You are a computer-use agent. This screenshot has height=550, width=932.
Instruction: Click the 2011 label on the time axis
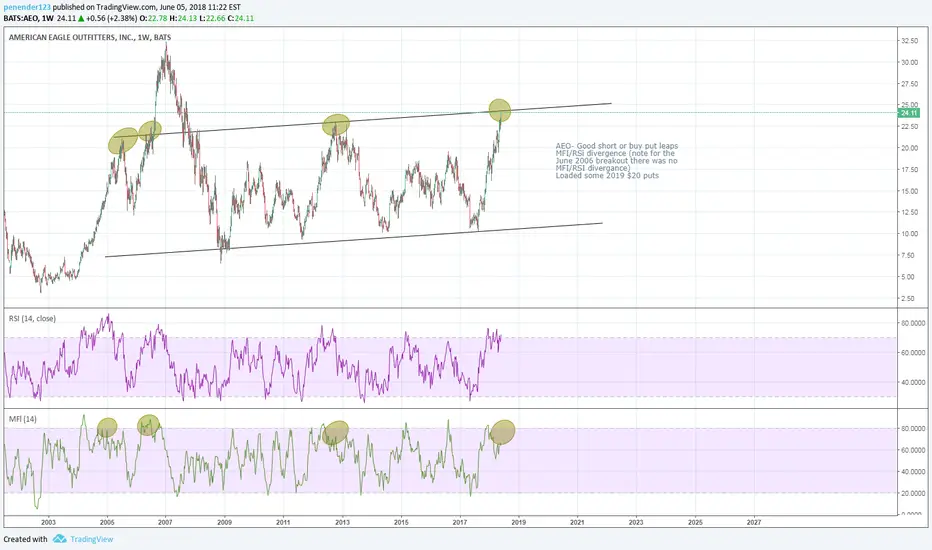coord(283,522)
